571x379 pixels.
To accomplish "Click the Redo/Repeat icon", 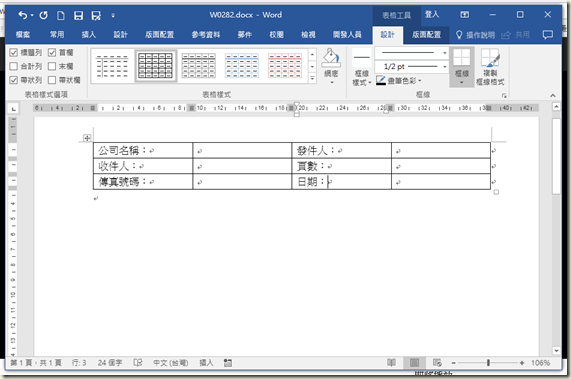I will coord(44,15).
